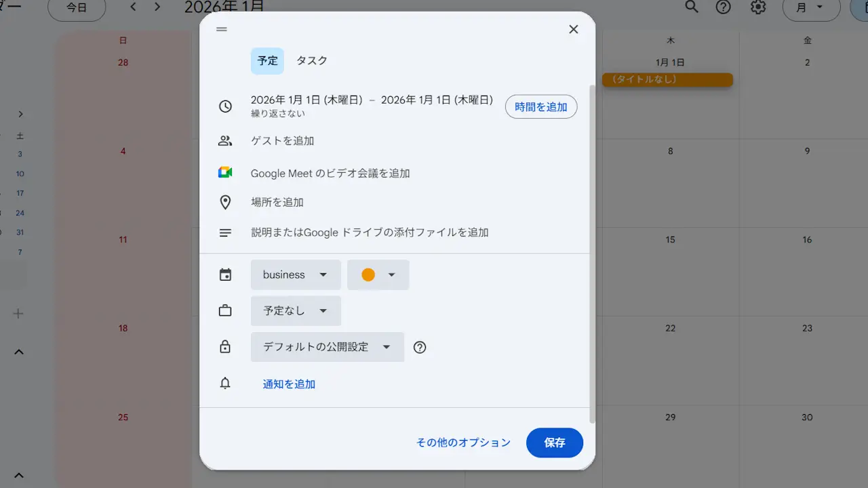Go to previous month arrow
This screenshot has width=868, height=488.
(133, 7)
